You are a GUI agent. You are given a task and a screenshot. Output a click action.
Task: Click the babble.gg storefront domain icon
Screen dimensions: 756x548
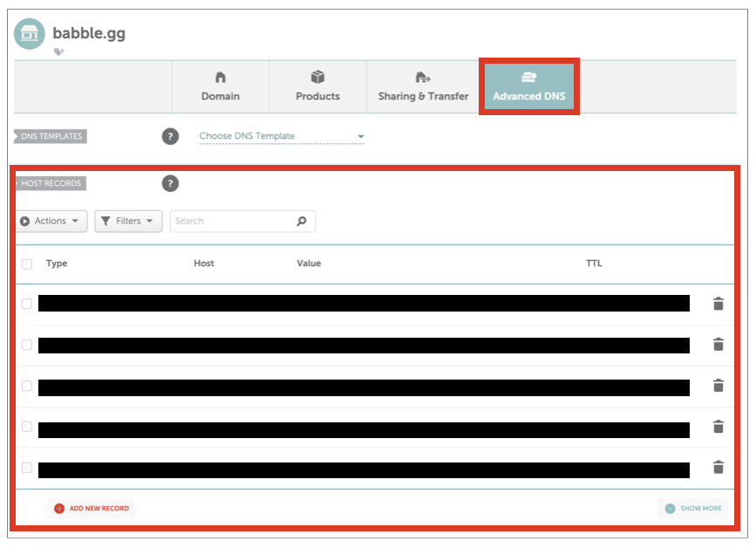click(x=30, y=34)
